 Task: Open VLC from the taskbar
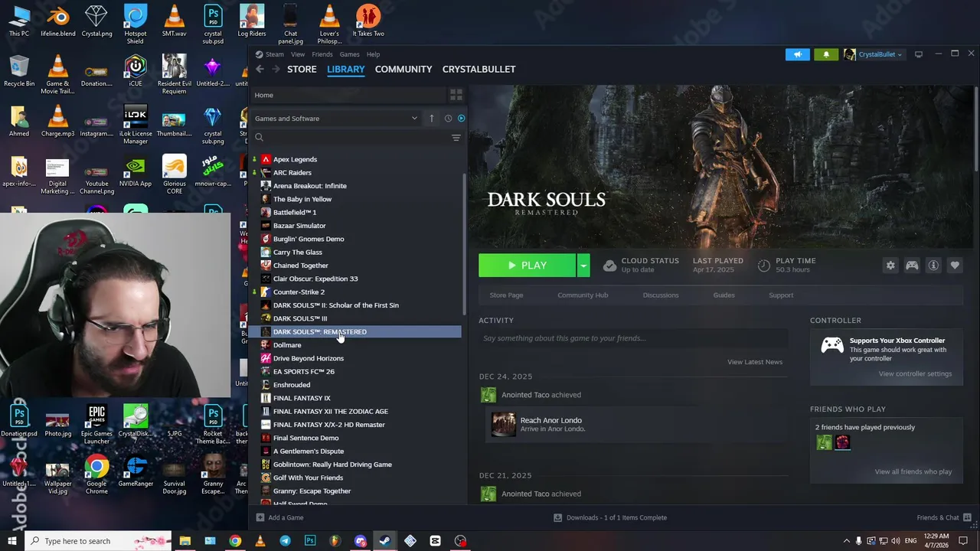pos(260,541)
